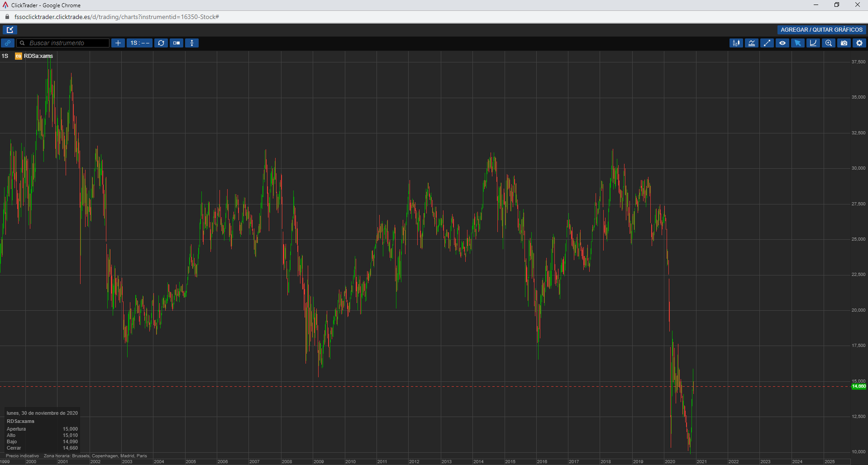This screenshot has height=465, width=868.
Task: Click the pop-out window icon top left
Action: coord(10,30)
